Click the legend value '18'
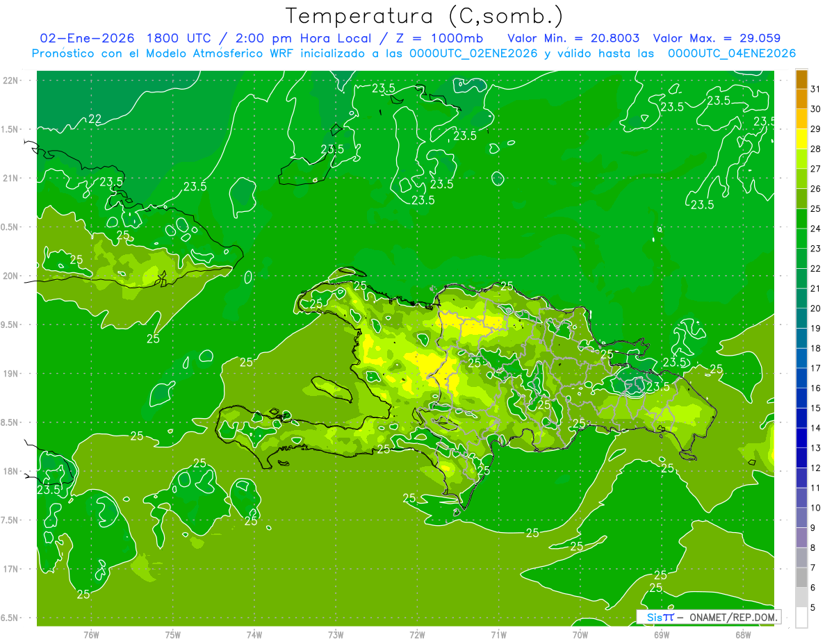834x644 pixels. [815, 349]
